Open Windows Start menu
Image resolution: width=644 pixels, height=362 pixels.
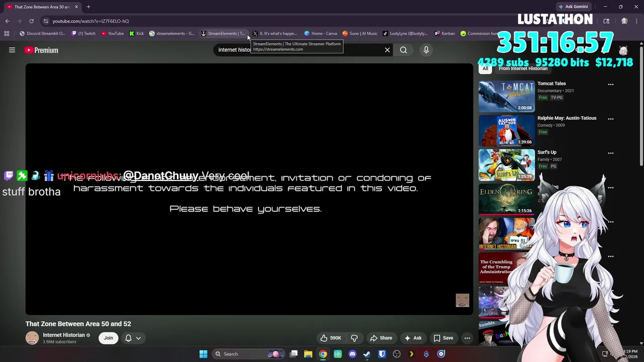pos(203,354)
